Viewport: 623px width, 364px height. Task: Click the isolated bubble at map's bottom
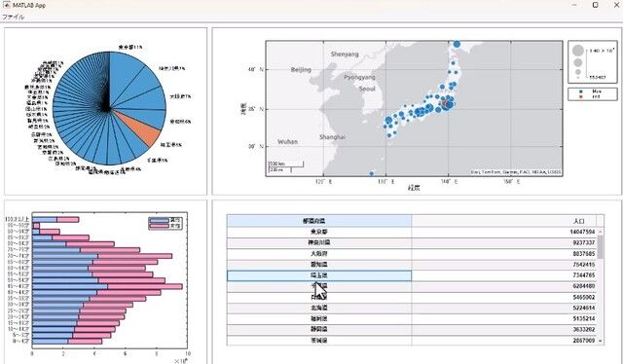pos(372,173)
